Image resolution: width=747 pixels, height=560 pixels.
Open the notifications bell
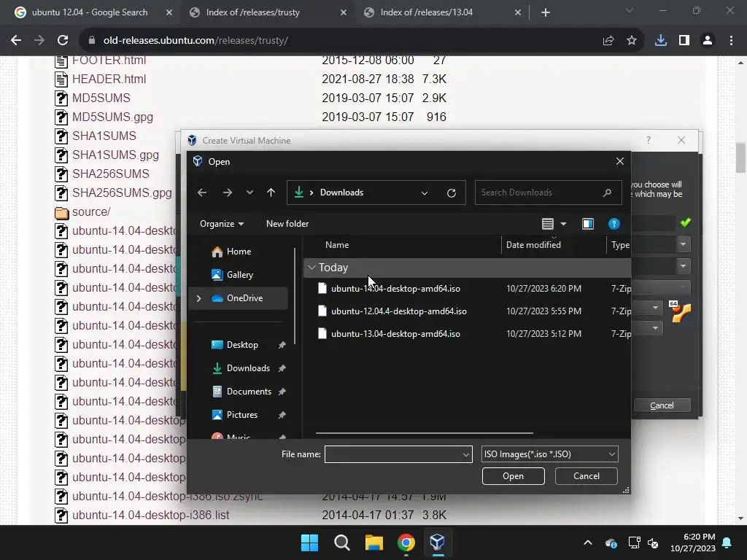pos(727,542)
